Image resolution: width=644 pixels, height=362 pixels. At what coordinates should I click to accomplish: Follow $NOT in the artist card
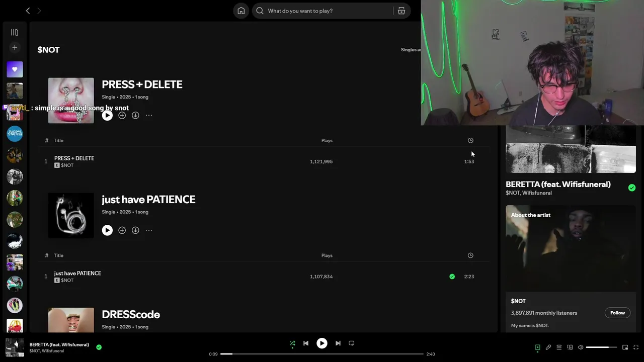coord(617,313)
